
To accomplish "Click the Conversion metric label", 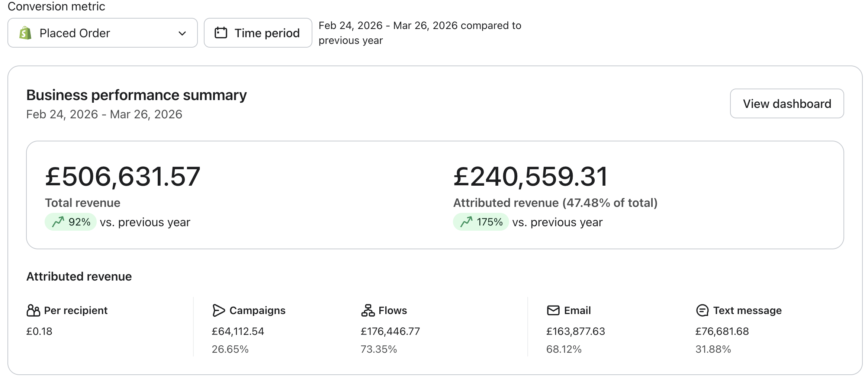I will (57, 6).
